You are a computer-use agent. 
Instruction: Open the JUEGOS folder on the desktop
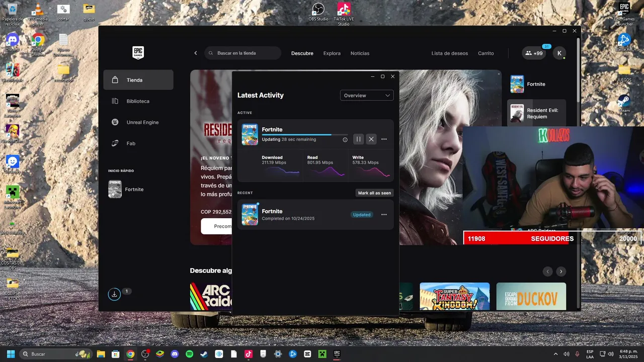click(624, 73)
